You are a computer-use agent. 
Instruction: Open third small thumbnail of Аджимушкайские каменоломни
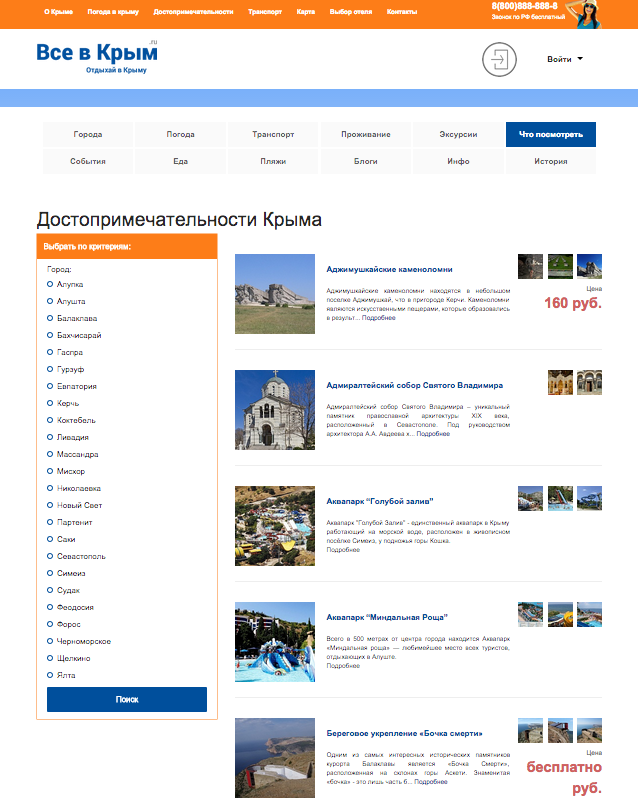coord(589,266)
